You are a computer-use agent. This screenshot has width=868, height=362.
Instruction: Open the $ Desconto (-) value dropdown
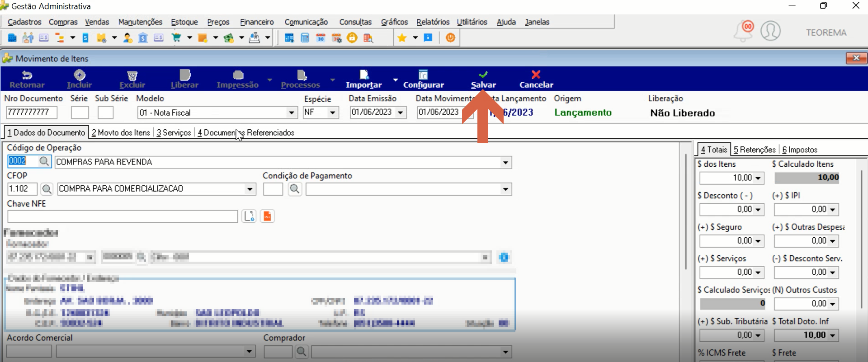(x=758, y=210)
